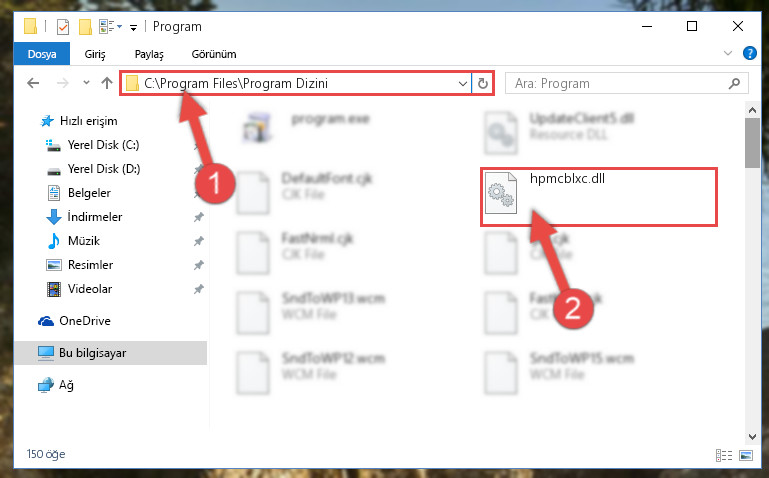Screen dimensions: 769x478
Task: Click the new folder icon in the title bar
Action: (85, 26)
